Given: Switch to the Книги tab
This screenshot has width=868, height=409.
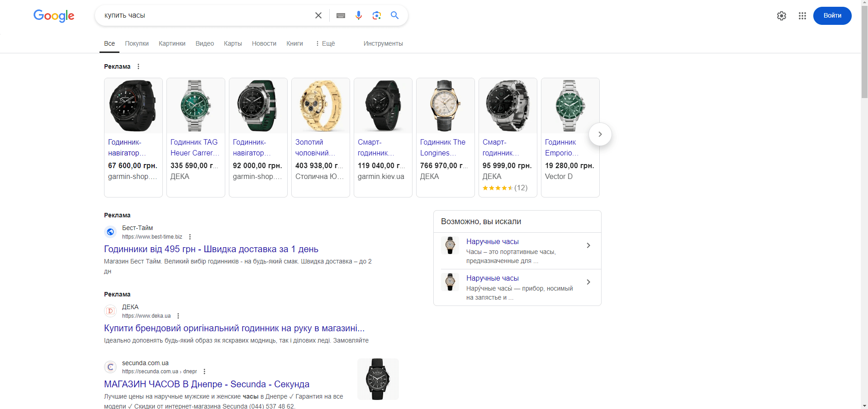Looking at the screenshot, I should (x=294, y=43).
